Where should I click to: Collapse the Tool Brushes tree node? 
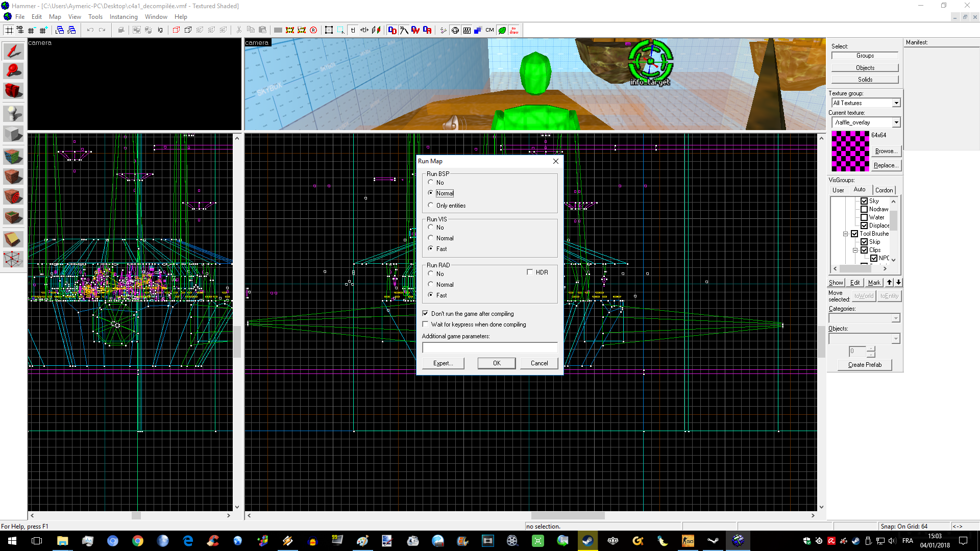[x=846, y=234]
